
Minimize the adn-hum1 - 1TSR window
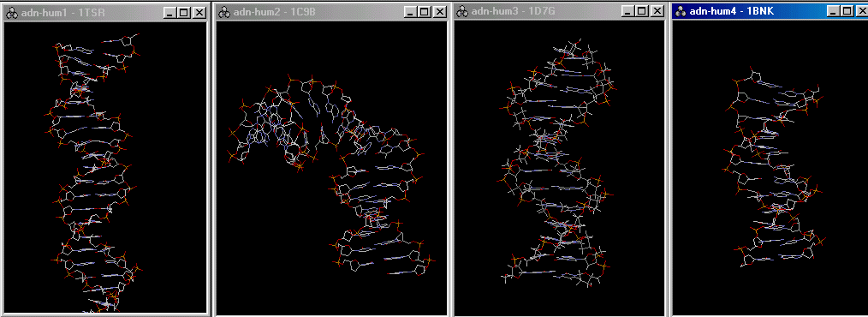(171, 13)
